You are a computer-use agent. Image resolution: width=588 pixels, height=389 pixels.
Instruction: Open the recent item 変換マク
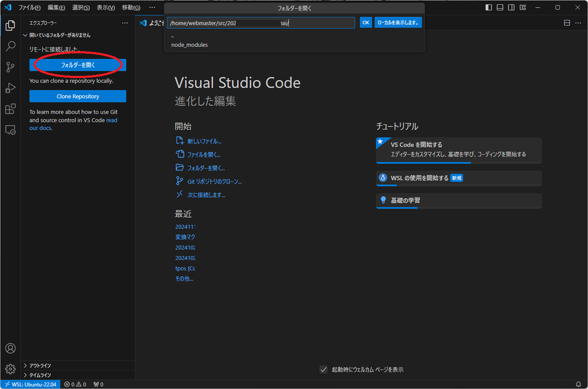185,237
